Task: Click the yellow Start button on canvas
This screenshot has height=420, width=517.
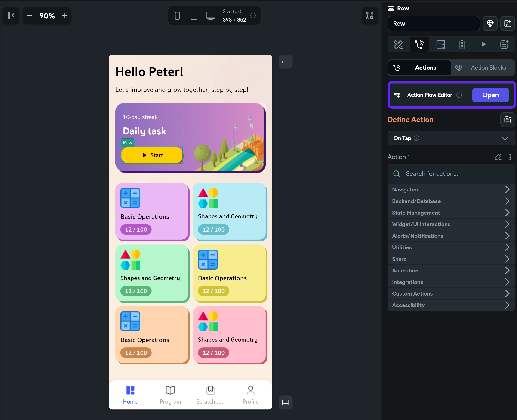Action: [152, 155]
